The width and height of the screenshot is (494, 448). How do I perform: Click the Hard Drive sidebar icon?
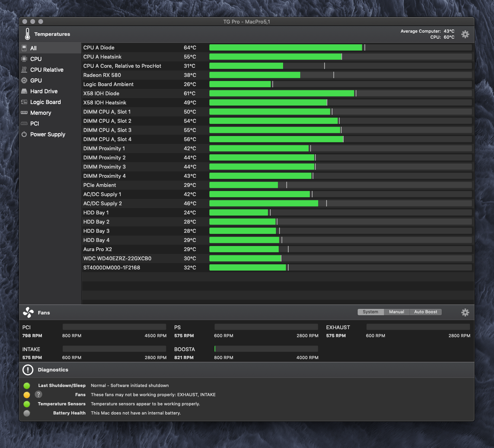coord(24,91)
